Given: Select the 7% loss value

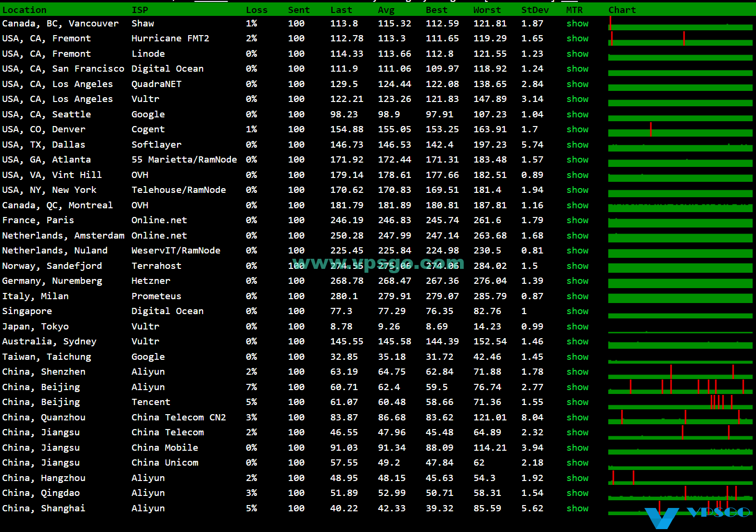Looking at the screenshot, I should point(251,387).
